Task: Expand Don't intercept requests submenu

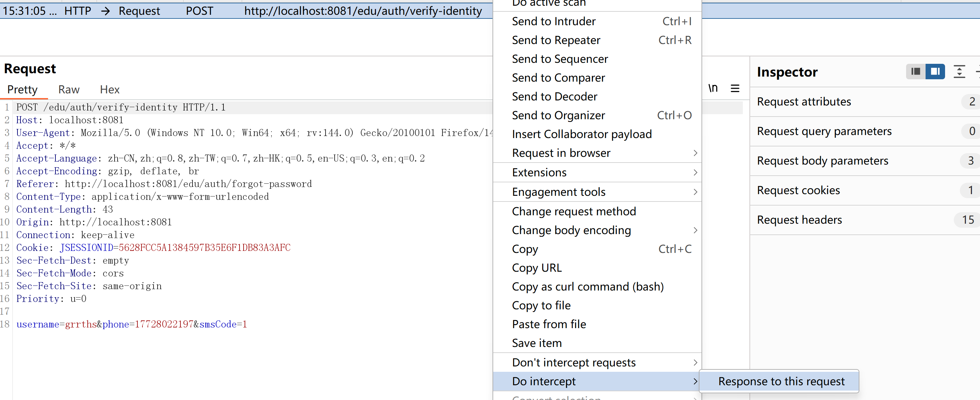Action: [573, 362]
